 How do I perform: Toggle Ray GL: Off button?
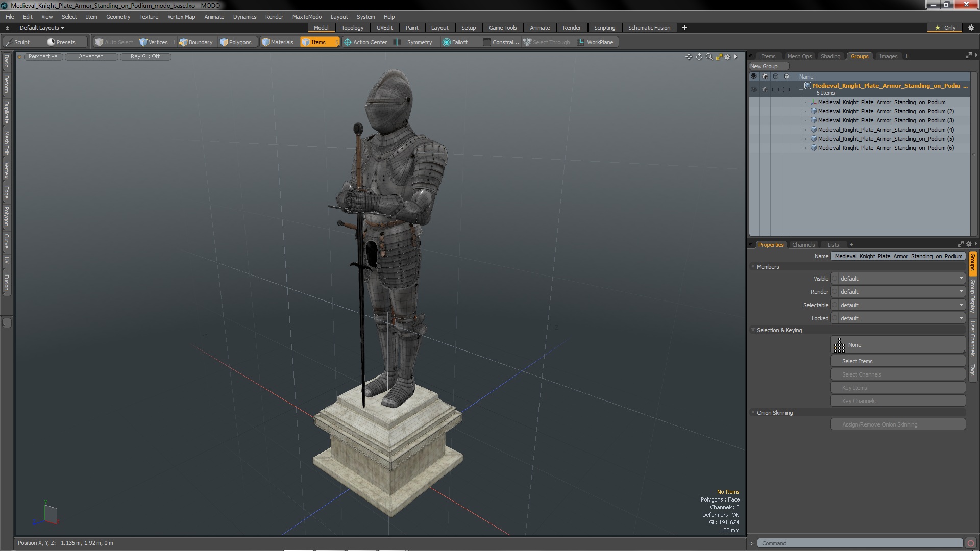pos(145,57)
